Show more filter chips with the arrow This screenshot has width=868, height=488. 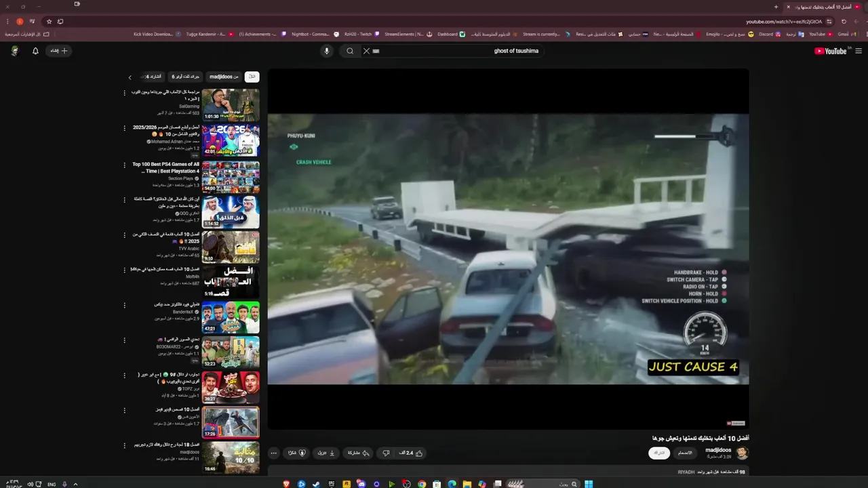[130, 77]
